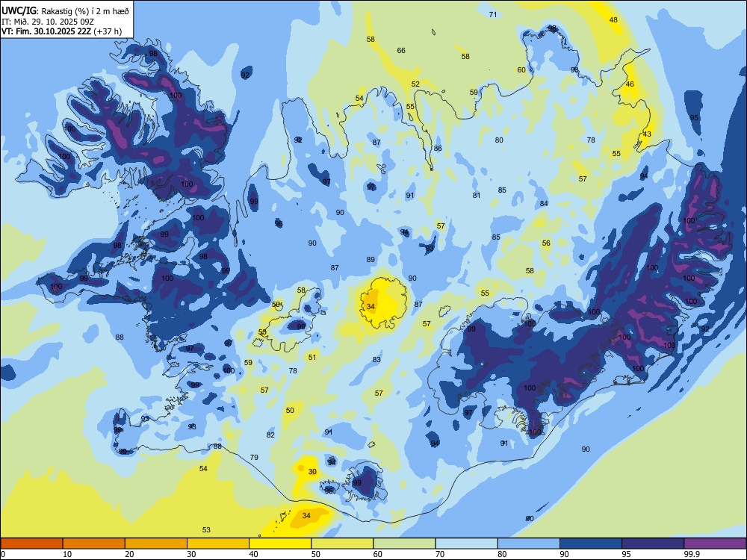The image size is (747, 560).
Task: Click the humidity value '80' on the map
Action: click(x=499, y=140)
